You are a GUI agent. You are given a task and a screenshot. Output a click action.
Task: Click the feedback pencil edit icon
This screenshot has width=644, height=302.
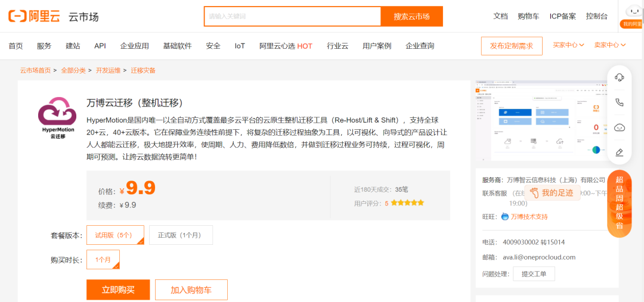coord(620,152)
